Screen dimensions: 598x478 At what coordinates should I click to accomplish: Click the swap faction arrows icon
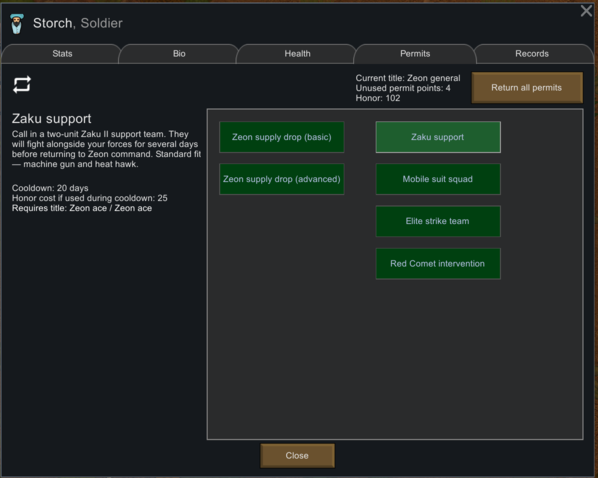22,84
